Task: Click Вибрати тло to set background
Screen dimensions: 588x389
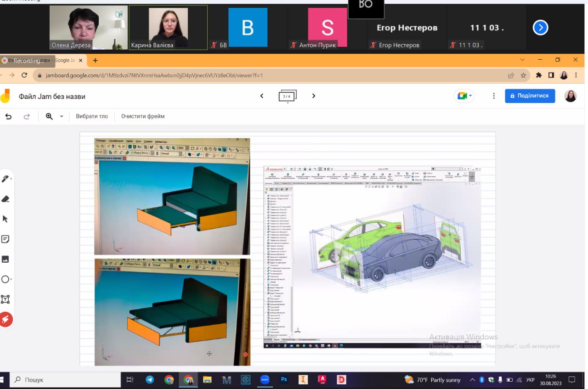Action: click(92, 117)
